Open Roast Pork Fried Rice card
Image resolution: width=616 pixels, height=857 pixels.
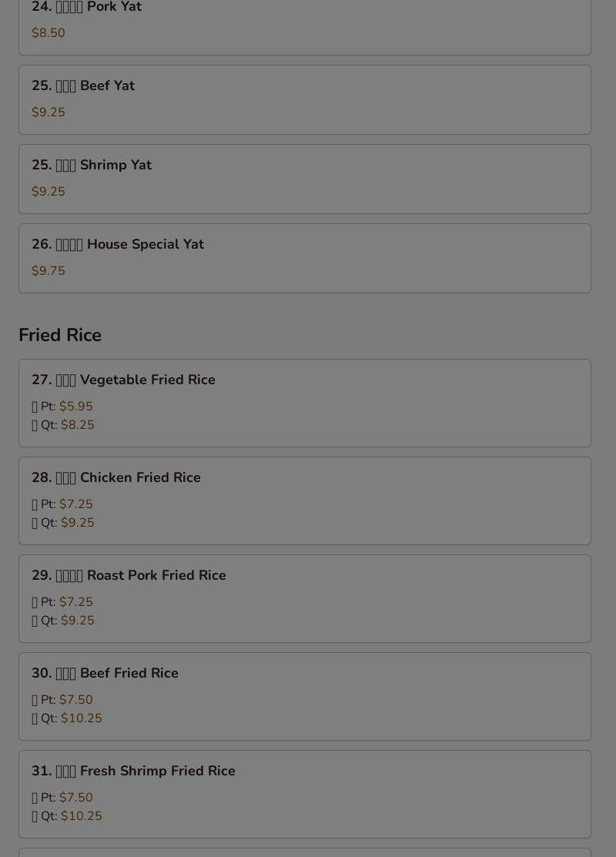(304, 598)
